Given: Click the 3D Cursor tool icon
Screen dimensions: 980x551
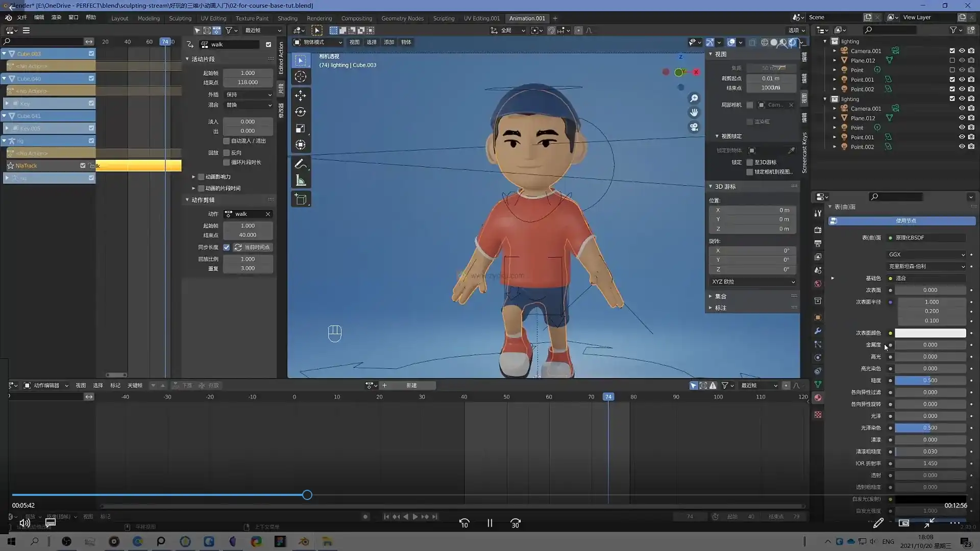Looking at the screenshot, I should 301,77.
